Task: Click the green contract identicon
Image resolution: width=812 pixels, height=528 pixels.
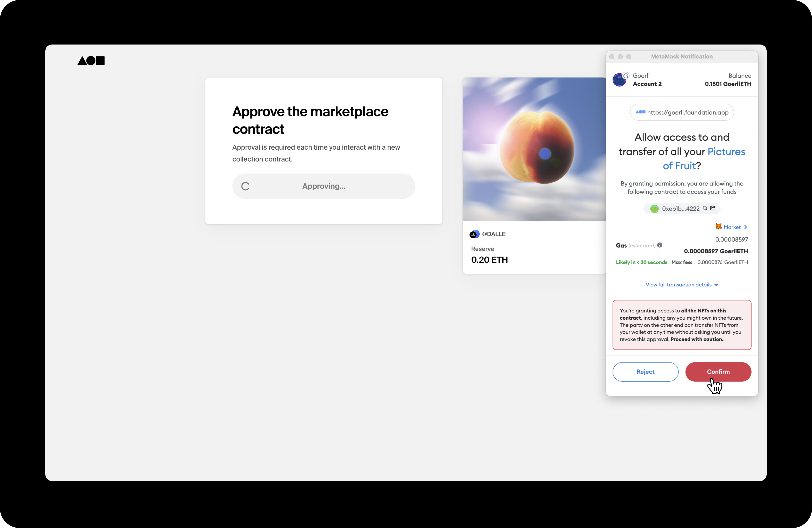Action: 654,209
